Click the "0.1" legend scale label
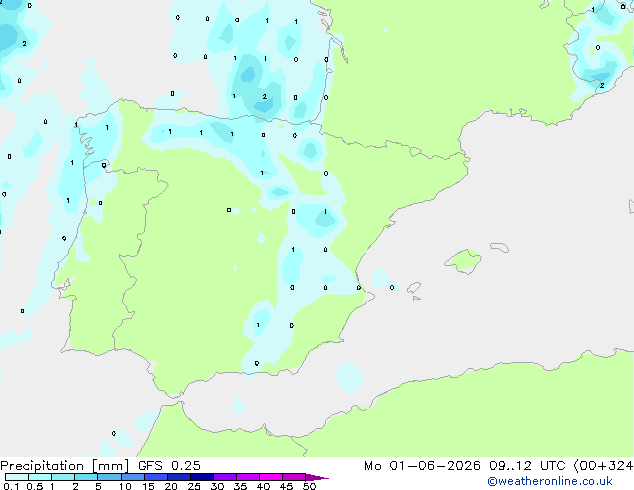This screenshot has width=634, height=490. [x=11, y=486]
